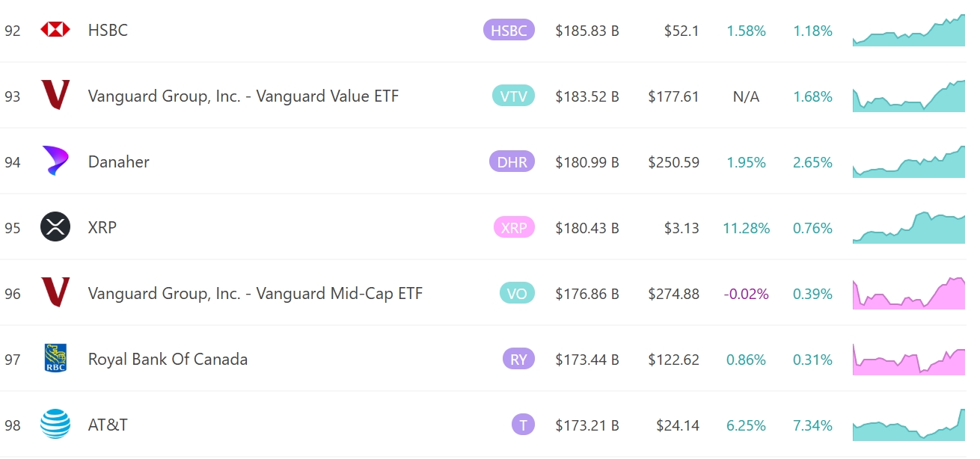Select the VTV ticker badge
The image size is (980, 459).
[x=513, y=96]
